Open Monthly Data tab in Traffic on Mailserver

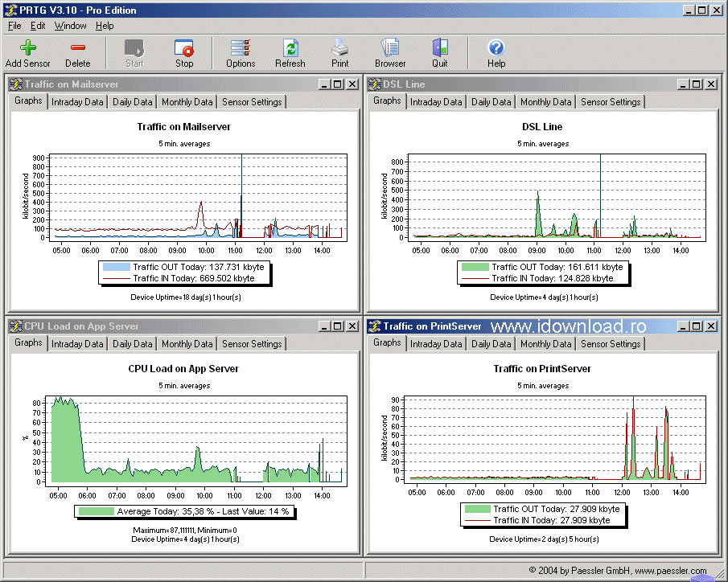pyautogui.click(x=187, y=102)
